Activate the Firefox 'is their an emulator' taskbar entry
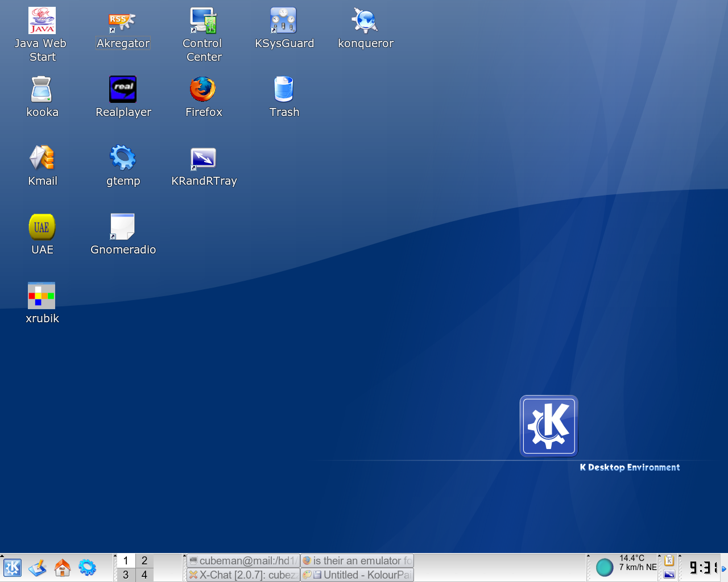This screenshot has width=728, height=582. tap(357, 560)
